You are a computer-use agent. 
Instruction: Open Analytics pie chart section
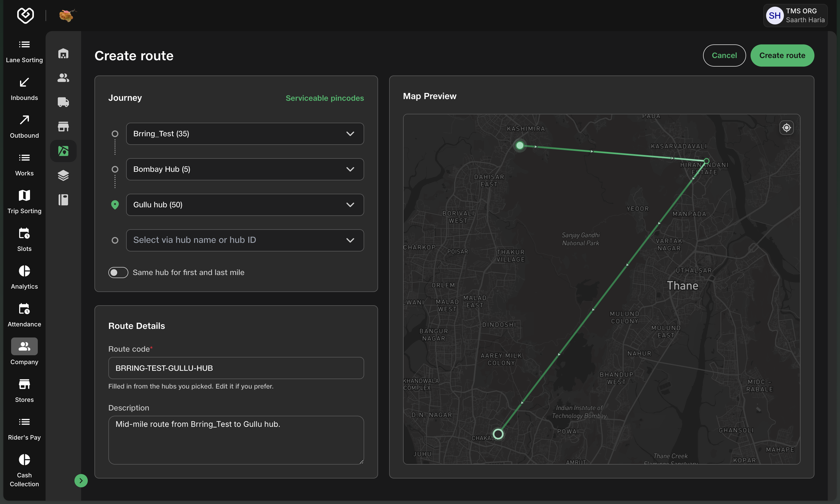point(24,278)
